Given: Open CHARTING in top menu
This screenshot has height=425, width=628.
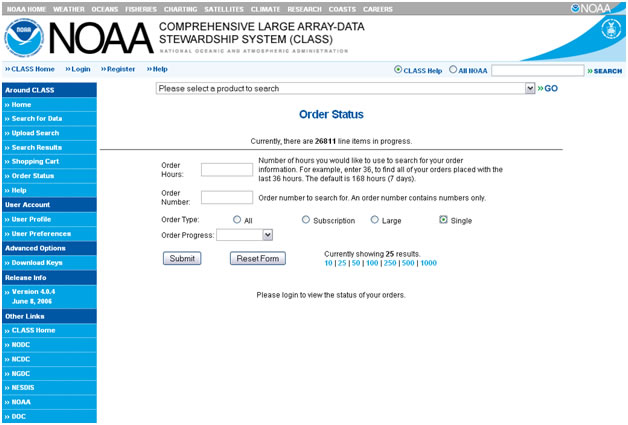Looking at the screenshot, I should click(181, 9).
